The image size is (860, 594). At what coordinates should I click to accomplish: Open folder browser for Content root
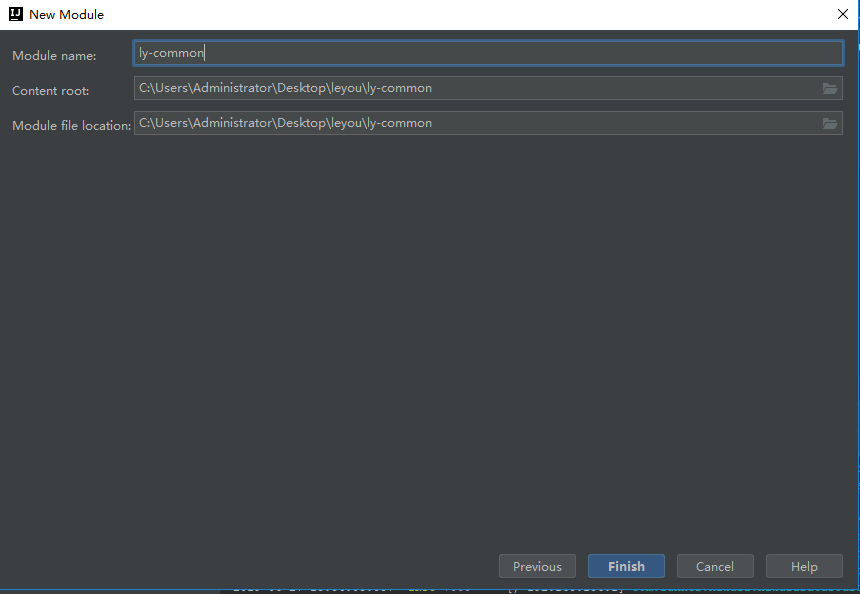pos(830,88)
